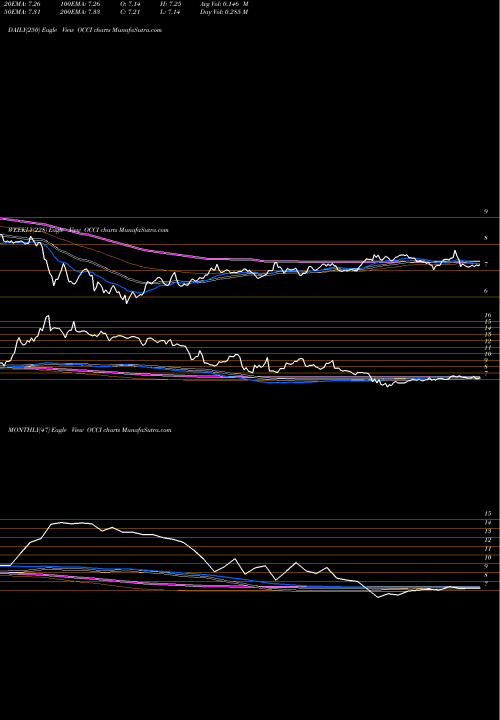Select the Day Vol value
Screen dimensions: 500x720
[224, 12]
